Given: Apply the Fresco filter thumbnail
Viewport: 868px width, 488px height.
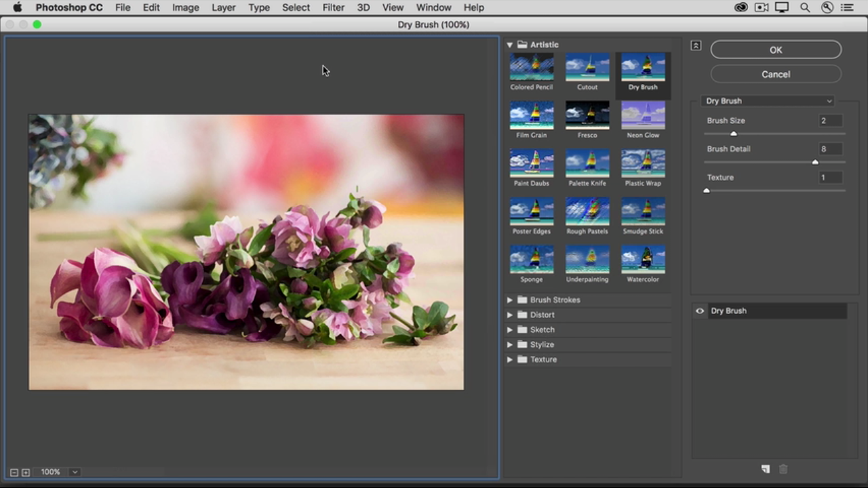Looking at the screenshot, I should coord(587,116).
